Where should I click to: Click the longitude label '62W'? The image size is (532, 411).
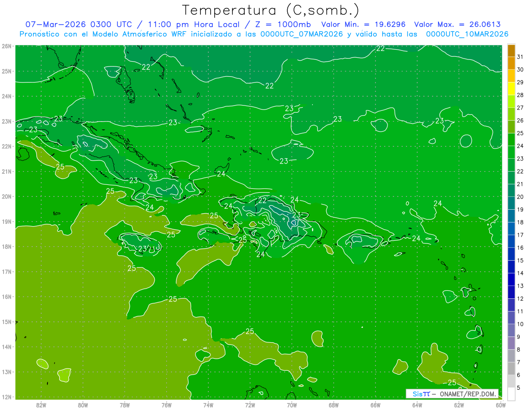(x=459, y=405)
